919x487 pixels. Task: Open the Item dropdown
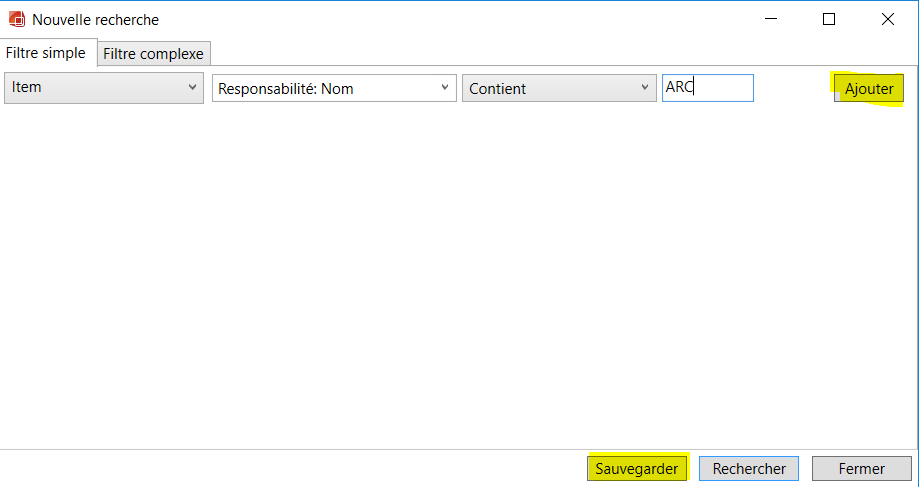tap(104, 88)
